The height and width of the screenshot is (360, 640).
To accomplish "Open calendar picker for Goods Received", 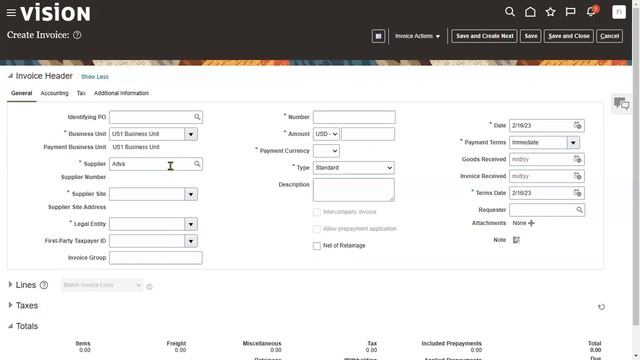I will 577,159.
